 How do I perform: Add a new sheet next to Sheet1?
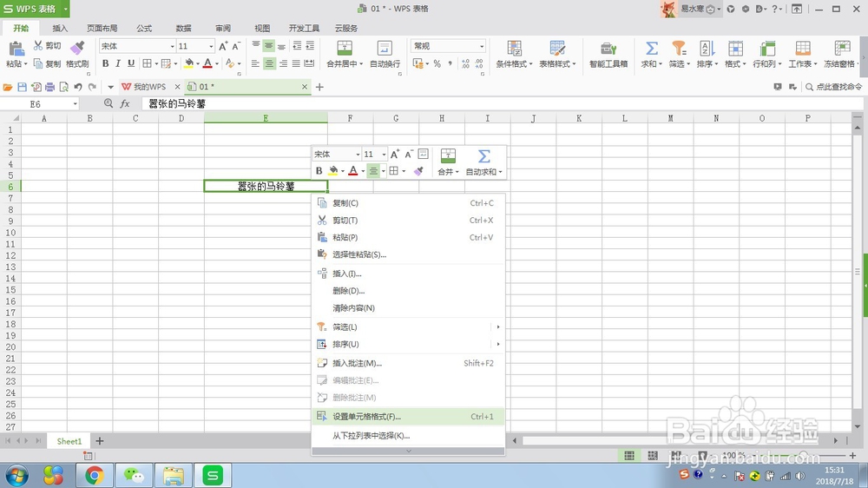pos(100,441)
